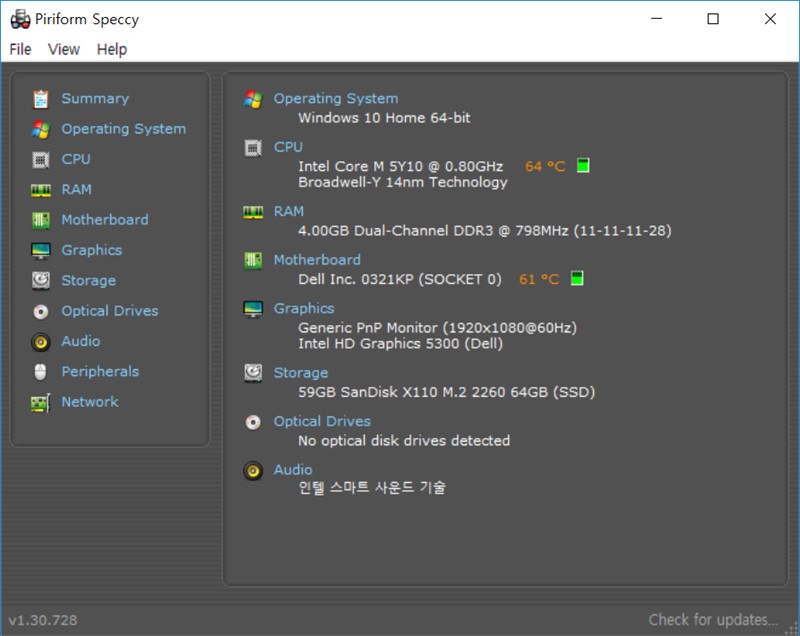Click 'Generic PnP Monitor' graphics line
This screenshot has width=800, height=636.
click(x=437, y=327)
